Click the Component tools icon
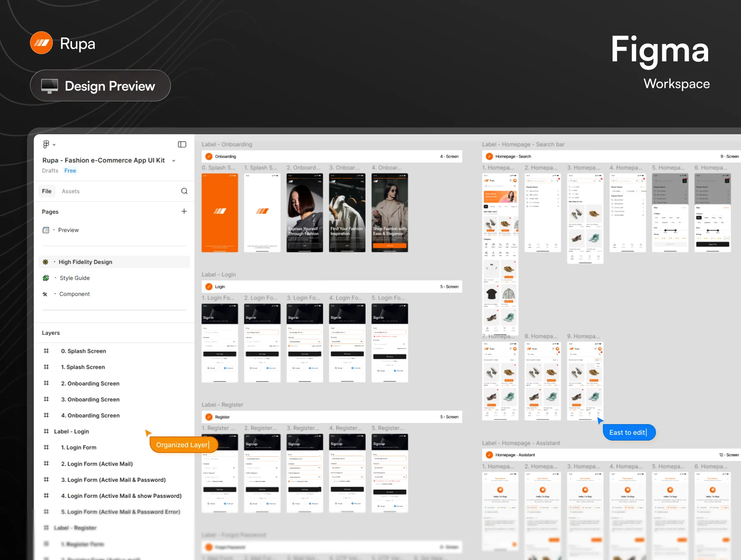The image size is (741, 560). 45,294
